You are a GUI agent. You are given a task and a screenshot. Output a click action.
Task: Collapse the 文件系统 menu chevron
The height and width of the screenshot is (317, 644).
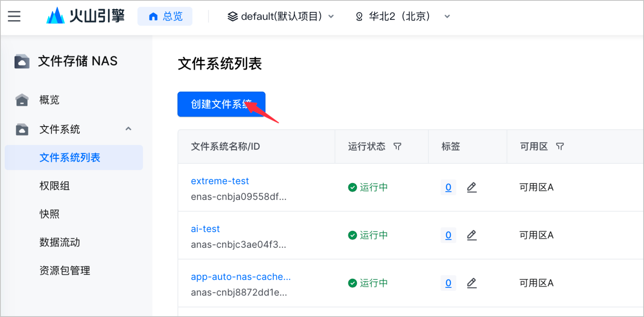128,129
